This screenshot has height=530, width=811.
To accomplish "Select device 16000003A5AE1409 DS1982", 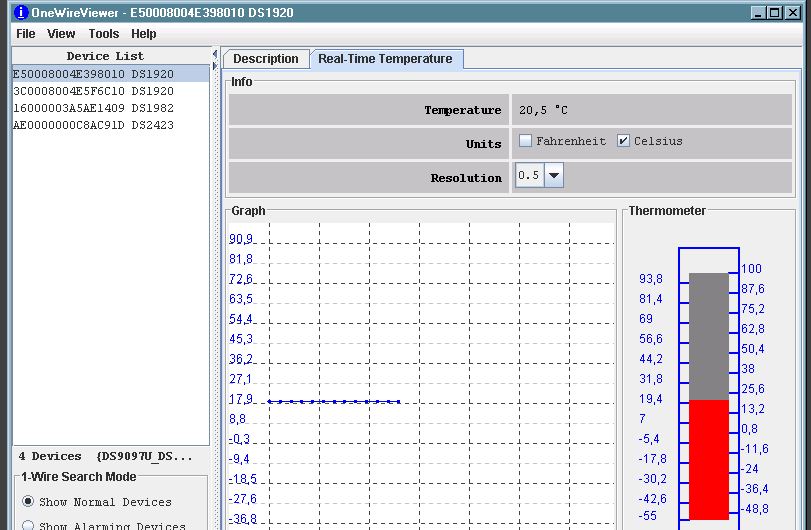I will pyautogui.click(x=93, y=108).
